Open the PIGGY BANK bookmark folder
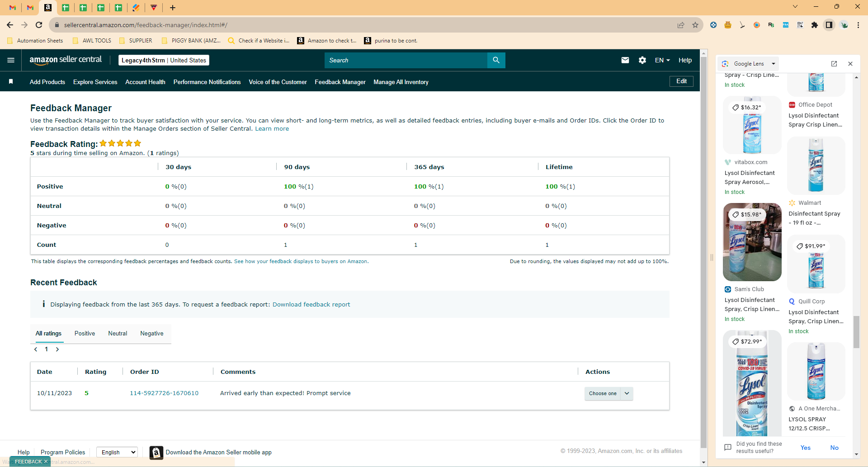868x467 pixels. [x=191, y=41]
